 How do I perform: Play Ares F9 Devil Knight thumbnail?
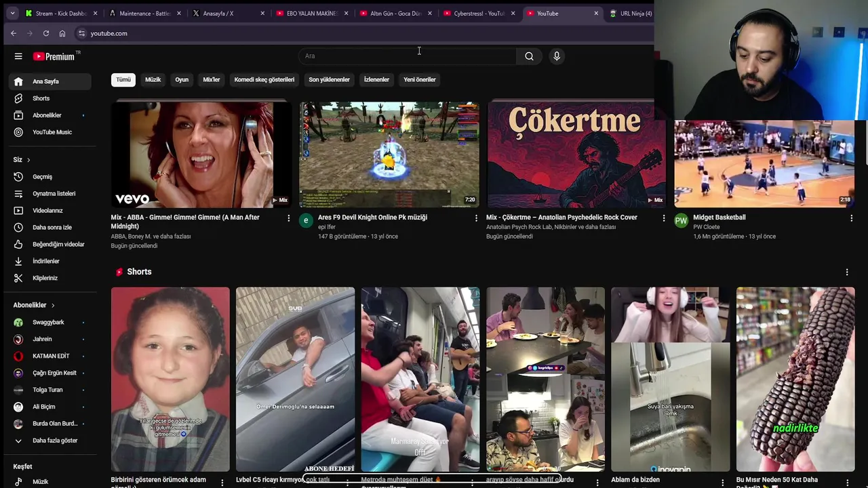389,155
